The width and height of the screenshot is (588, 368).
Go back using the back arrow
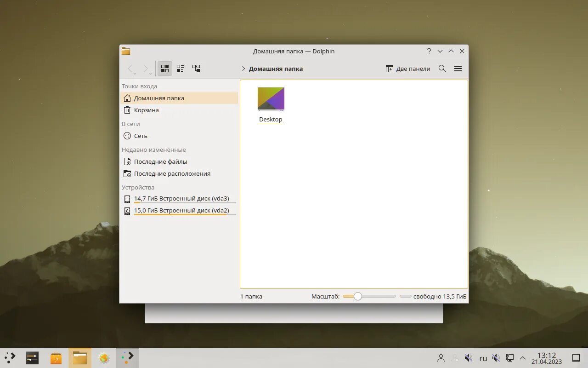point(130,69)
